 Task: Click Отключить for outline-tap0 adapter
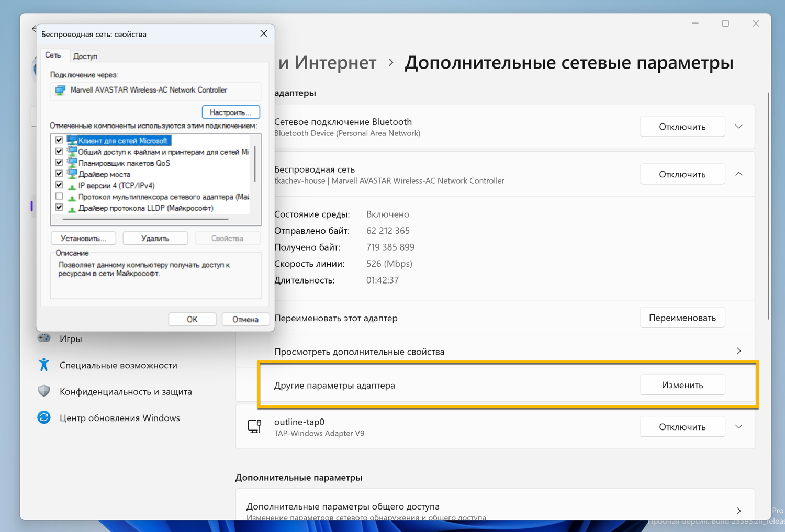tap(682, 427)
